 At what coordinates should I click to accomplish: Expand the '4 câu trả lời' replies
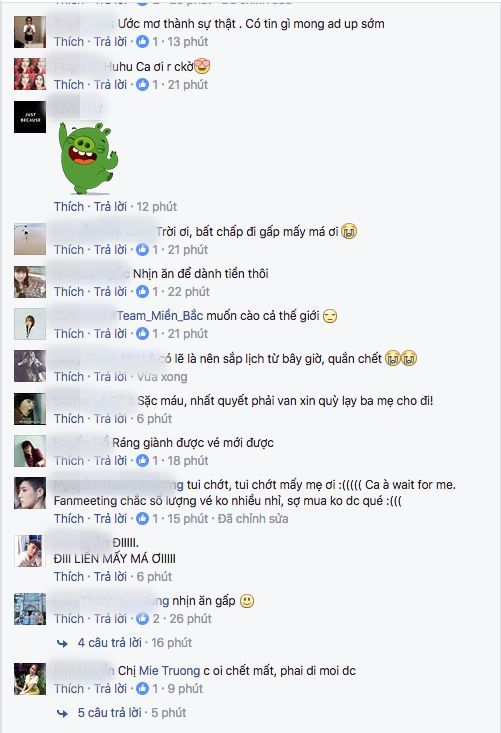pyautogui.click(x=109, y=643)
